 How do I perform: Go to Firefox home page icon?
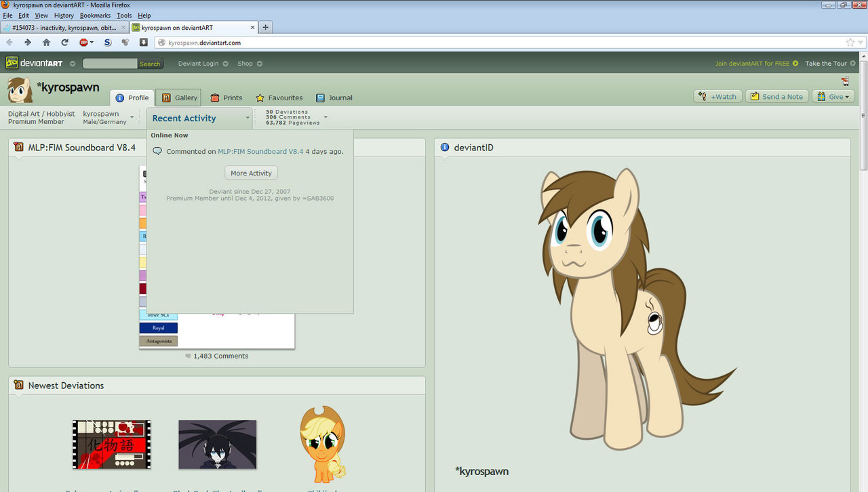click(x=46, y=42)
